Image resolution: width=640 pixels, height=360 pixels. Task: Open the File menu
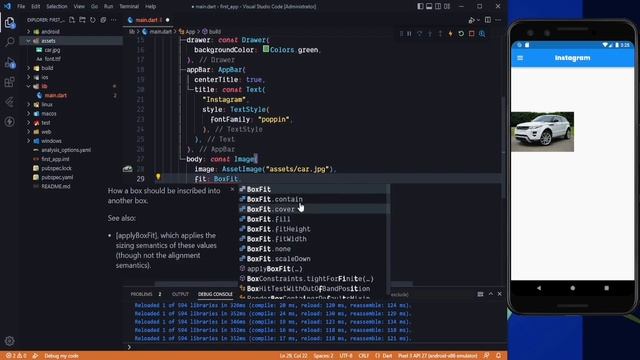point(21,7)
